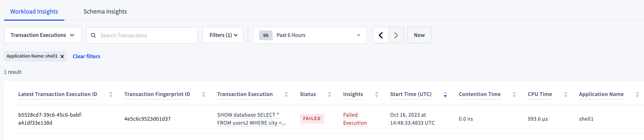Open the Transaction Executions dropdown

pos(42,35)
